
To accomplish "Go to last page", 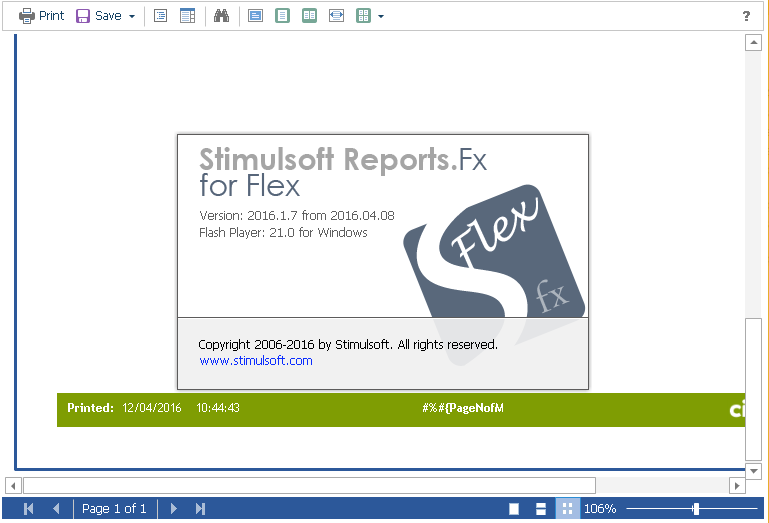I will (x=200, y=509).
